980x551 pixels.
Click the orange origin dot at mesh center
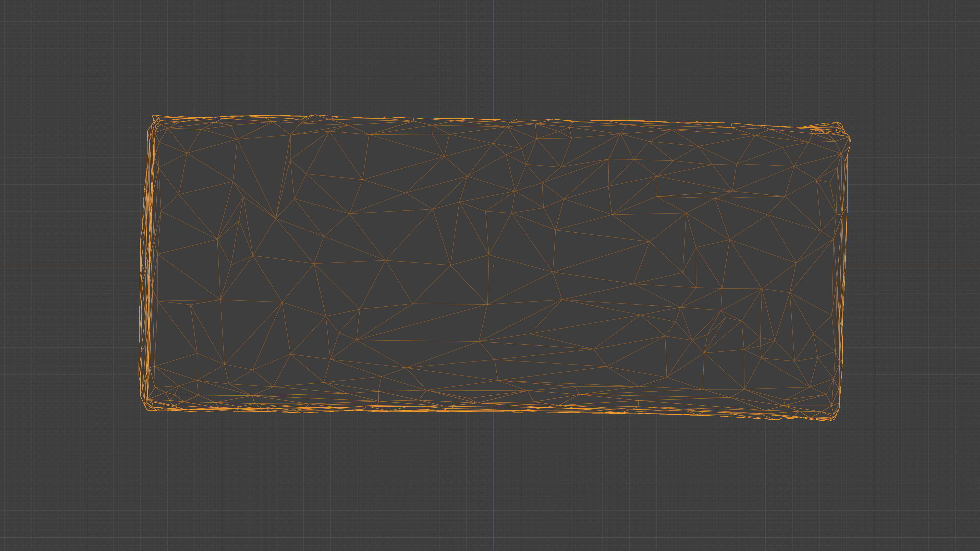tap(493, 266)
